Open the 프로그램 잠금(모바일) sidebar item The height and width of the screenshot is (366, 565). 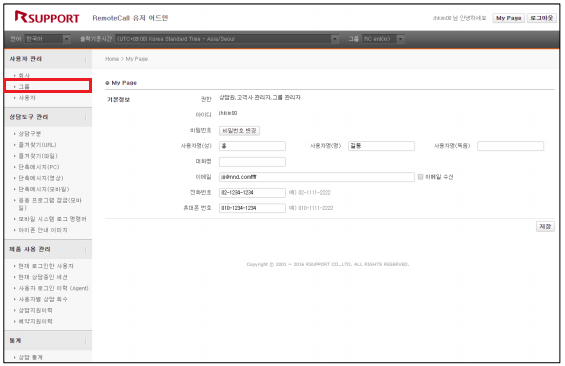point(50,204)
